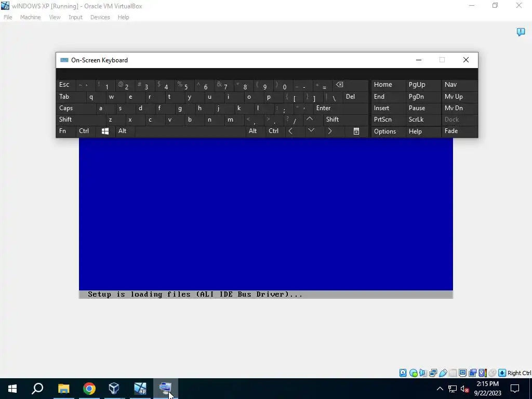The image size is (532, 399).
Task: Click the Del key
Action: (x=356, y=97)
